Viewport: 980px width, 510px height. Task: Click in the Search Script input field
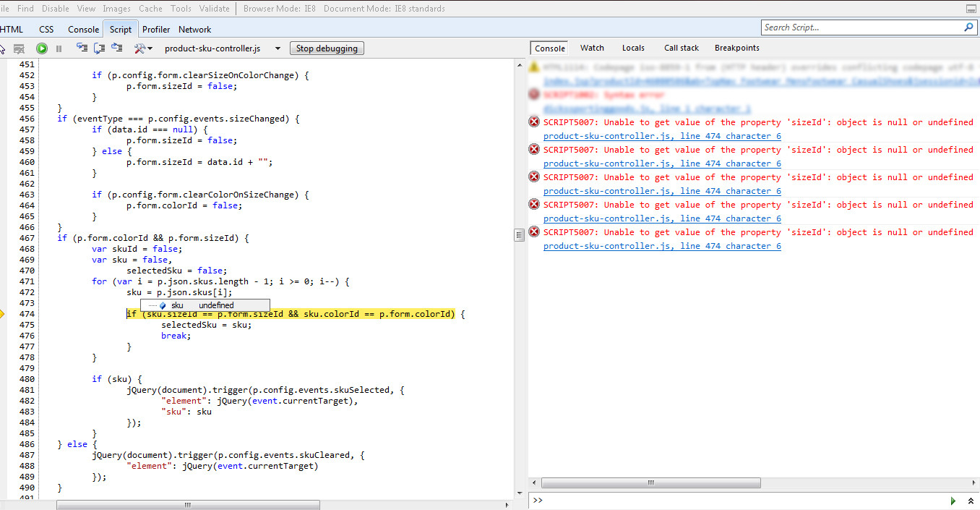(x=861, y=27)
